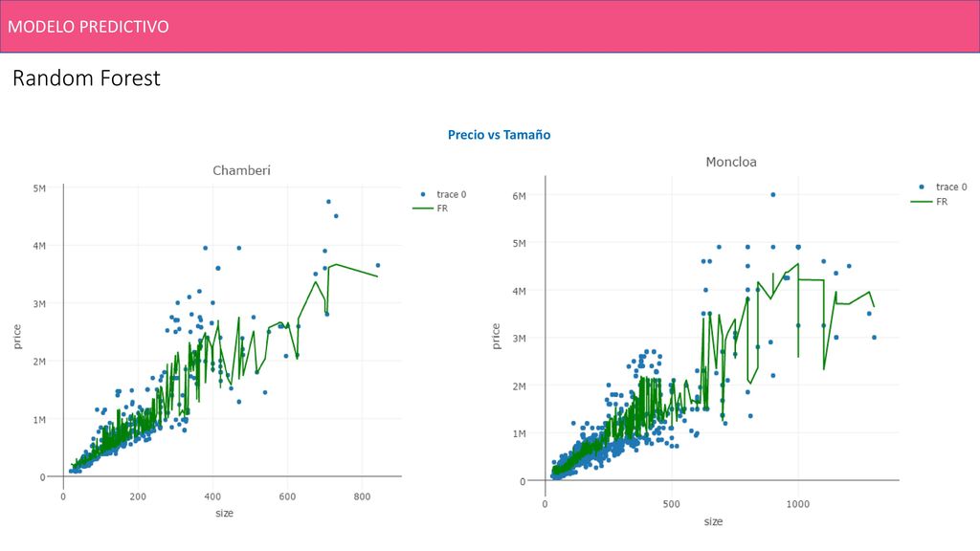Click the 200 tick on Chamberi x-axis
This screenshot has width=980, height=551.
[x=138, y=496]
